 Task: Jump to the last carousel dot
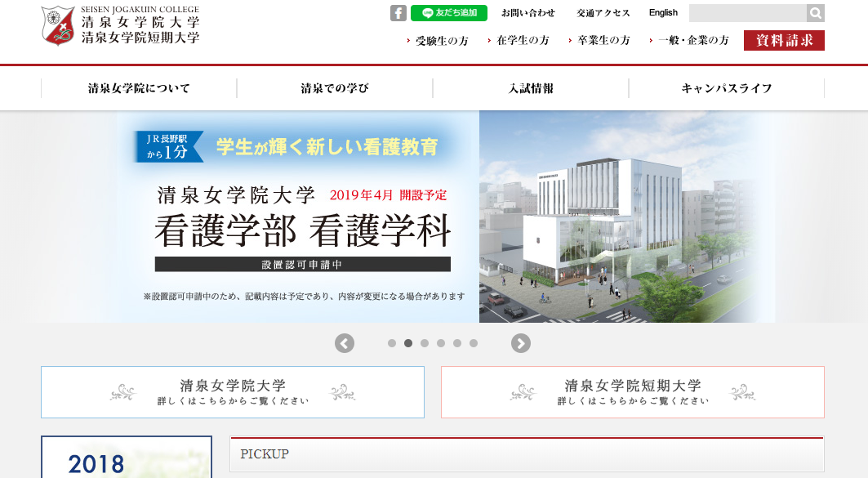pyautogui.click(x=474, y=344)
